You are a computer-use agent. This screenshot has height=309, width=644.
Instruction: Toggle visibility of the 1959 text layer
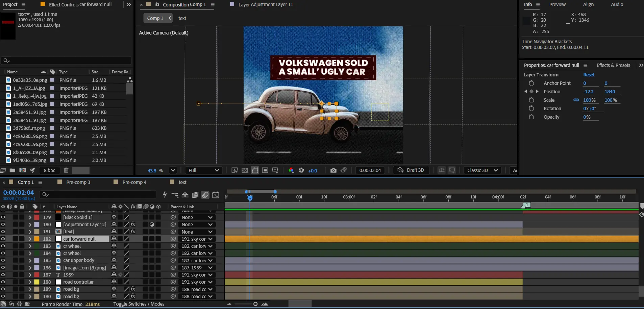point(3,275)
